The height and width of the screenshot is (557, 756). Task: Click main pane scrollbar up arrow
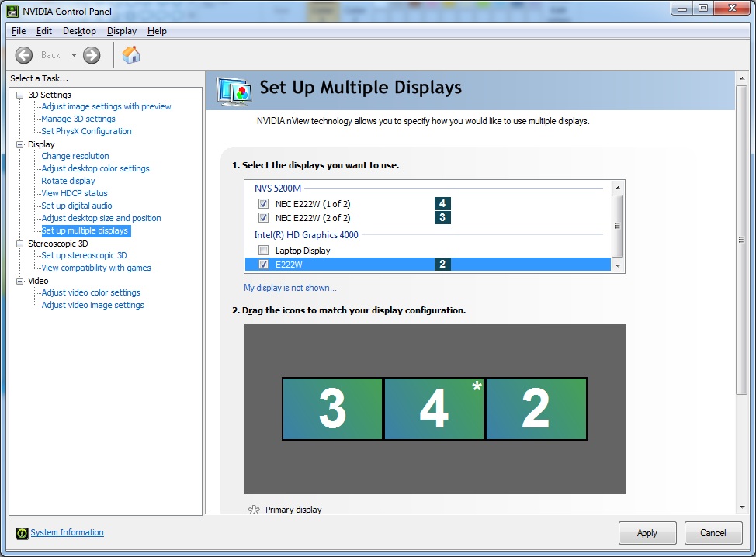coord(741,78)
